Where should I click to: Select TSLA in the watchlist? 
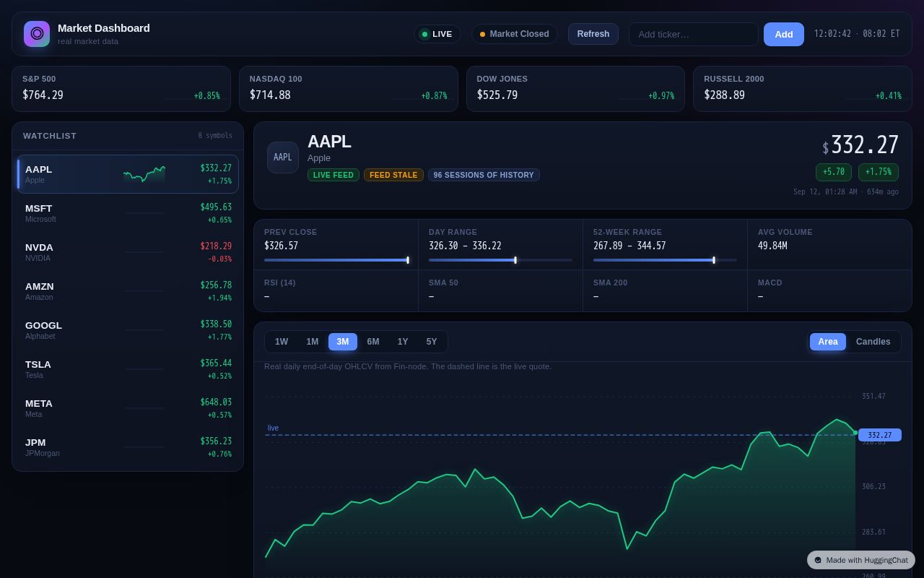coord(128,369)
